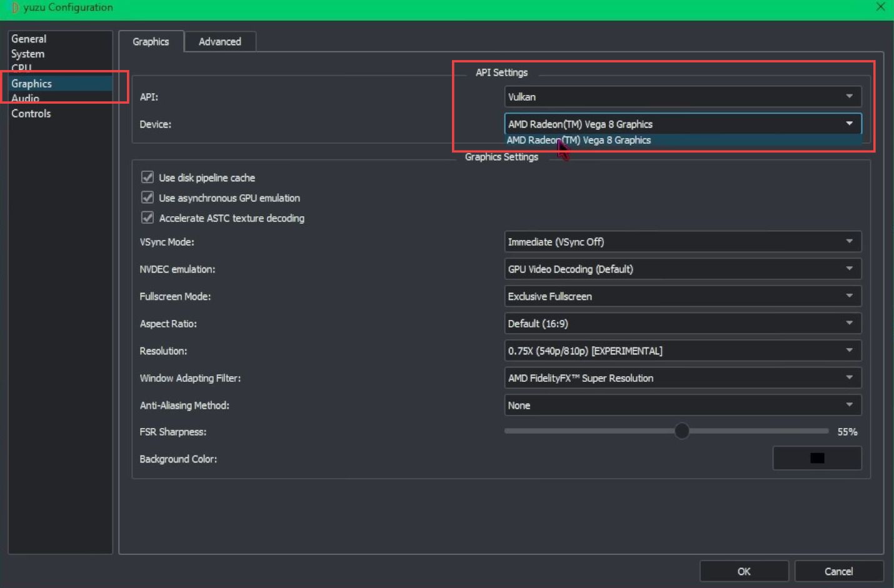
Task: Choose AMD Radeon Vega 8 from open list
Action: 683,140
